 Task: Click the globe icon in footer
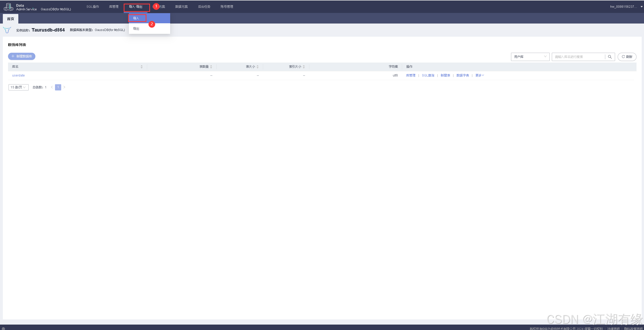[x=3, y=328]
